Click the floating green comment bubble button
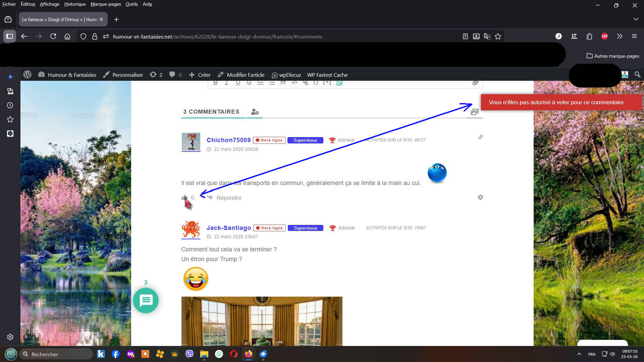Image resolution: width=644 pixels, height=362 pixels. coord(146,301)
